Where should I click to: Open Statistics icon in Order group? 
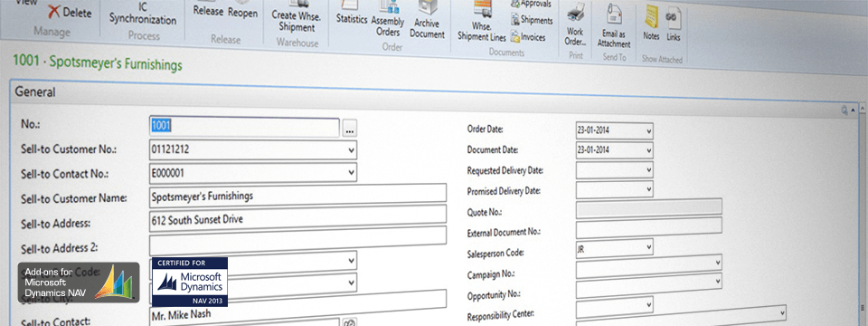352,13
